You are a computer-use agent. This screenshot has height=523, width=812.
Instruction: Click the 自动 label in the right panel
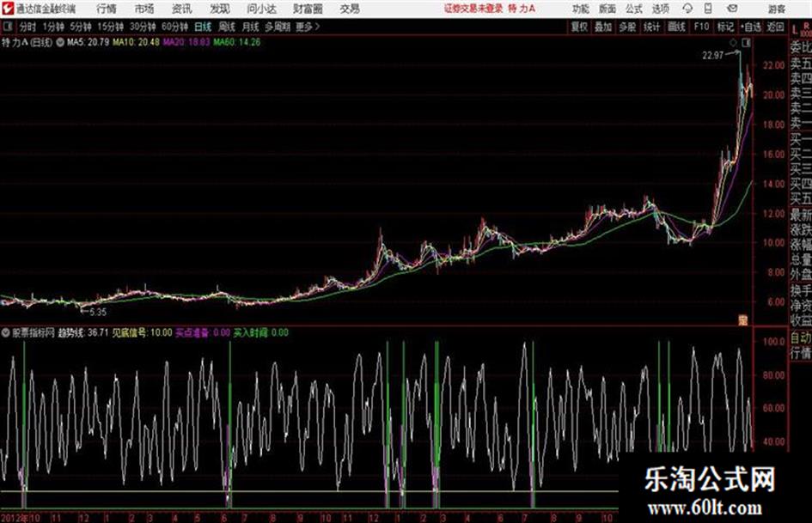point(801,338)
